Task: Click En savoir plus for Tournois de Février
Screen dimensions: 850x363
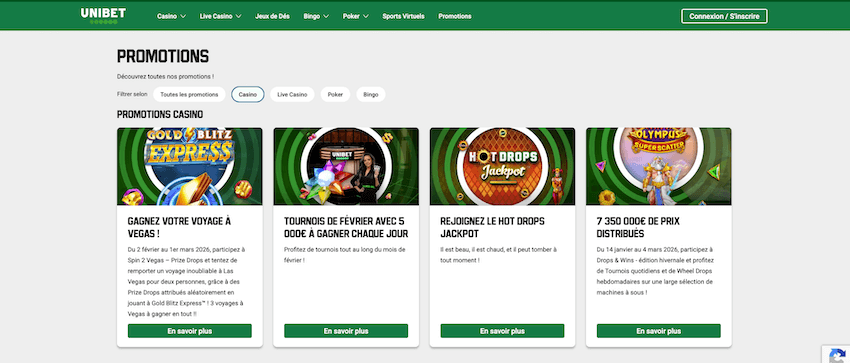Action: [x=346, y=331]
